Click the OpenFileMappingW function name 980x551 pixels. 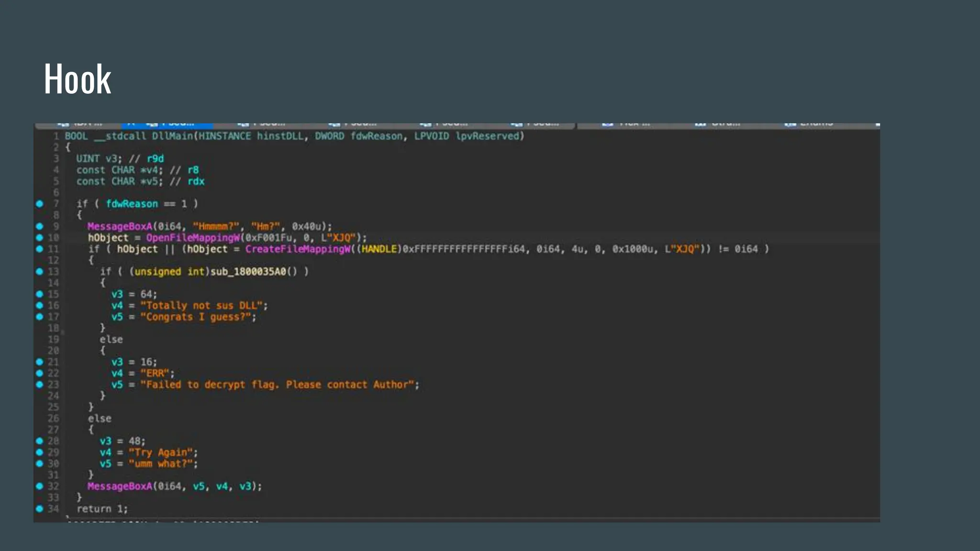[x=192, y=238]
